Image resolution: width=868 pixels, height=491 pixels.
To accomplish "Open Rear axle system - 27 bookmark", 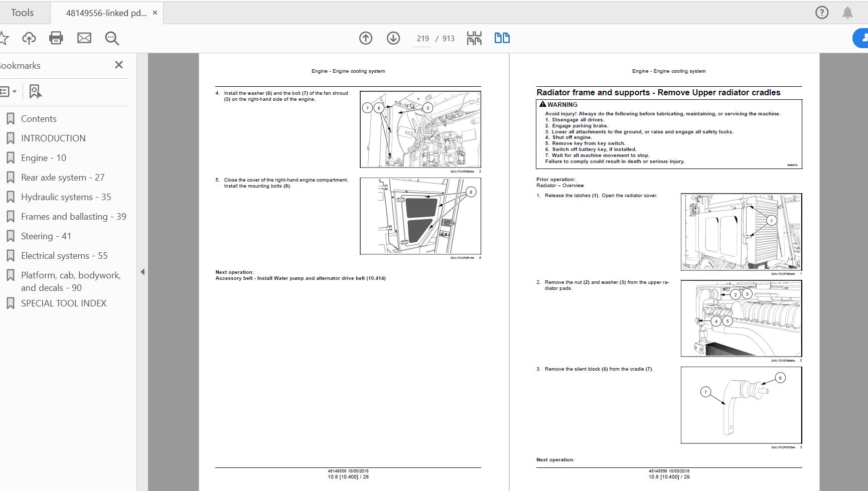I will 63,178.
